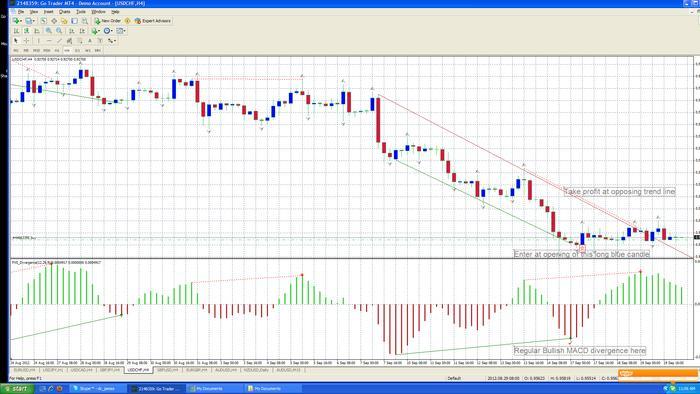Expand the indicators list dropdown
The height and width of the screenshot is (394, 700).
[99, 31]
